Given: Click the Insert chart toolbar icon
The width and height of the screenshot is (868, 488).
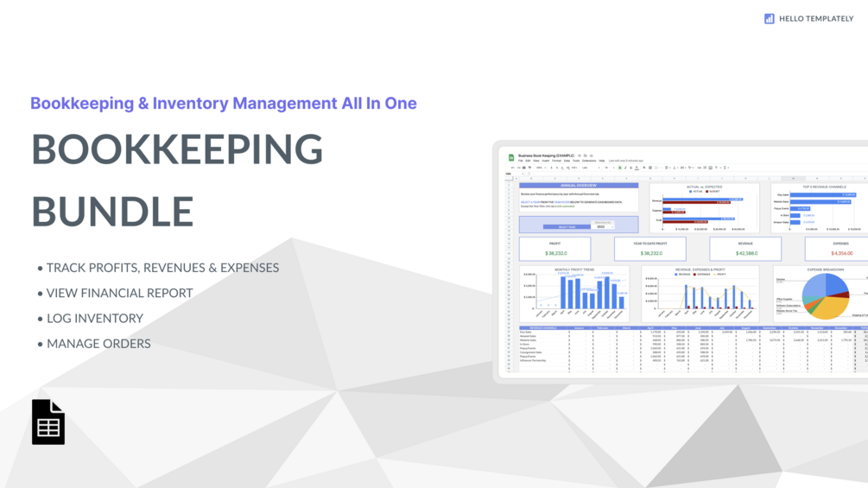Looking at the screenshot, I should pyautogui.click(x=710, y=168).
